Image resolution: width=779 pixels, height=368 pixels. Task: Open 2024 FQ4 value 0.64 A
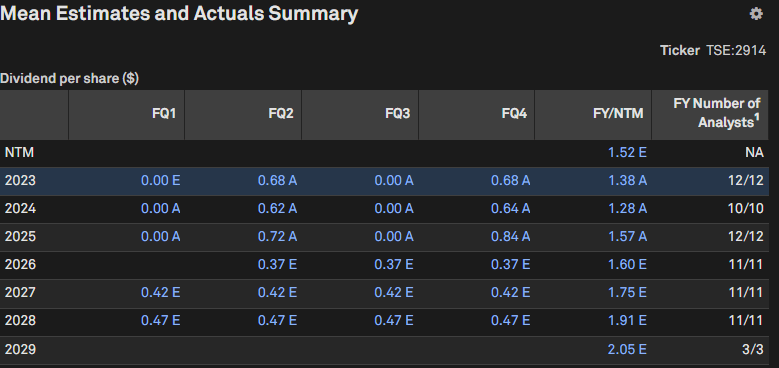(511, 209)
